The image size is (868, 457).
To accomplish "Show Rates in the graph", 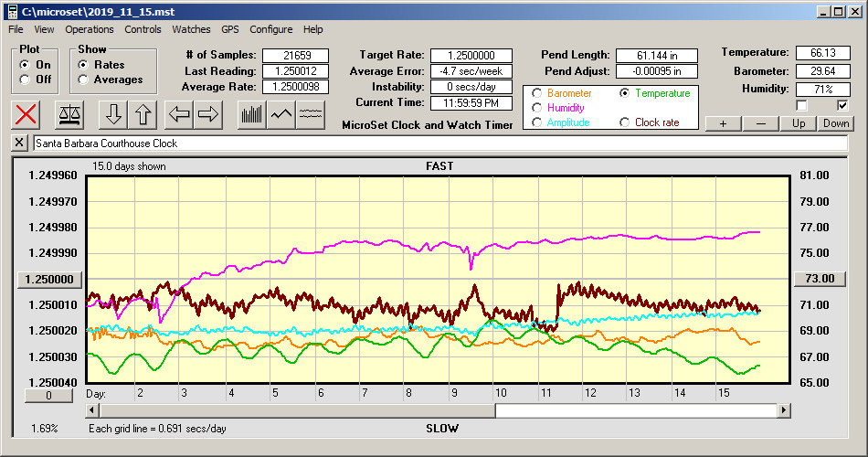I will point(83,65).
